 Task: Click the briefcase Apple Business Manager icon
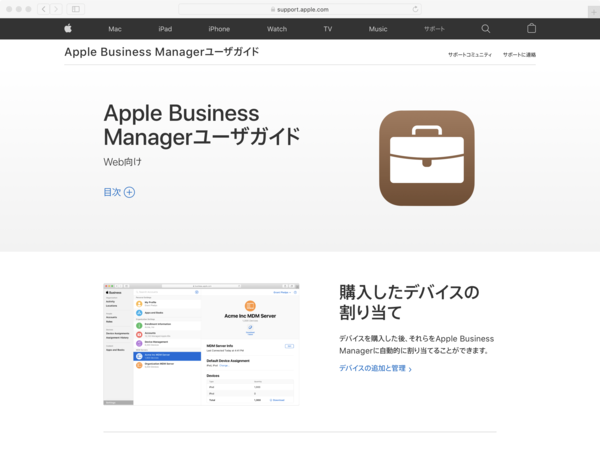pos(427,158)
